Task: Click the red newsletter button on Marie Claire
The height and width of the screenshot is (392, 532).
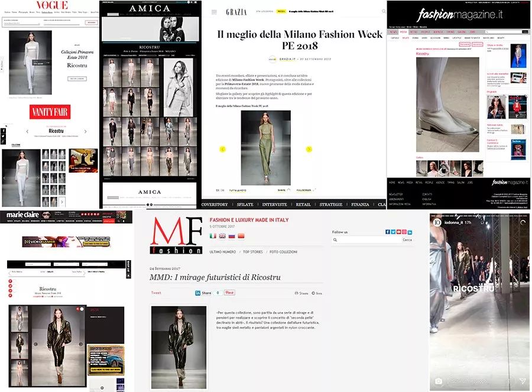Action: pyautogui.click(x=109, y=221)
